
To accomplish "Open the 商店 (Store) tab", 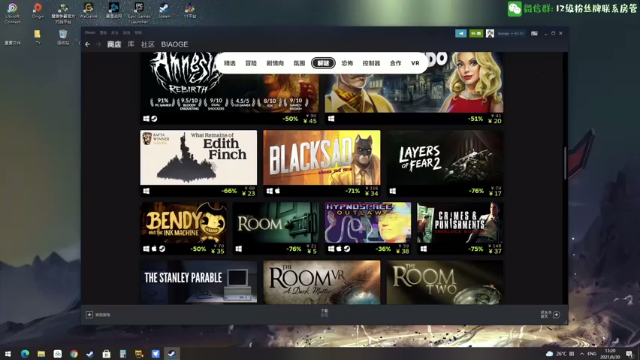I will coord(114,44).
